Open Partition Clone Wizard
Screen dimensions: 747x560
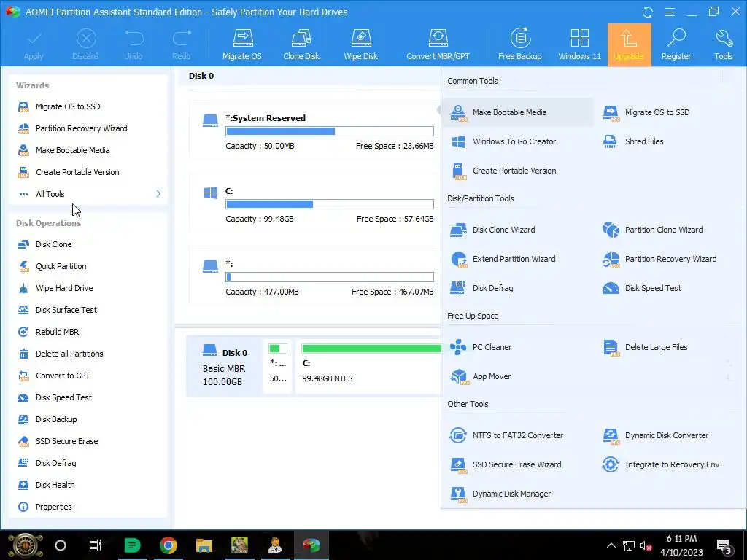coord(653,230)
